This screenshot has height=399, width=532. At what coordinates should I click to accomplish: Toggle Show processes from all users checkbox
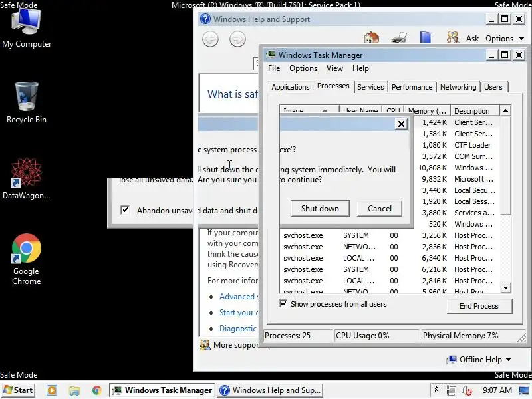coord(283,303)
